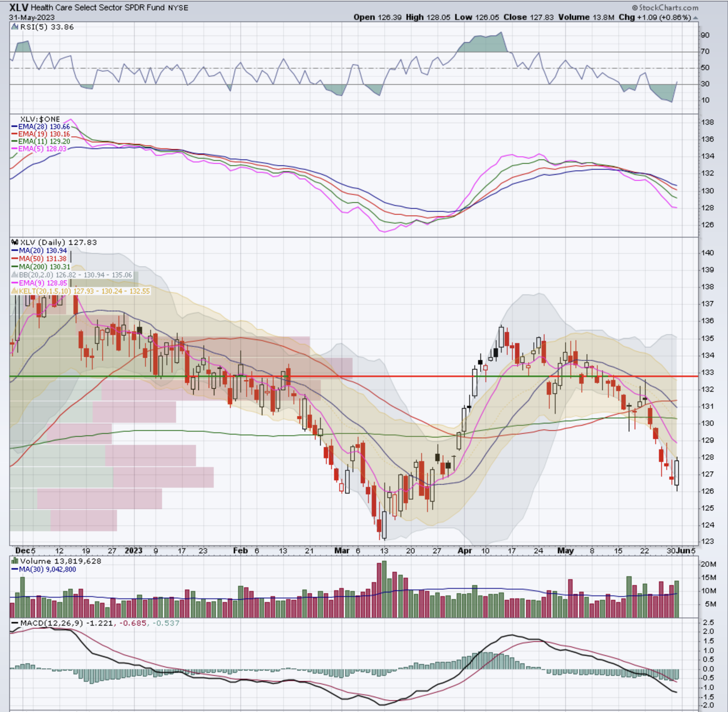The height and width of the screenshot is (712, 728).
Task: Click the Mar month label on date axis
Action: click(x=342, y=551)
